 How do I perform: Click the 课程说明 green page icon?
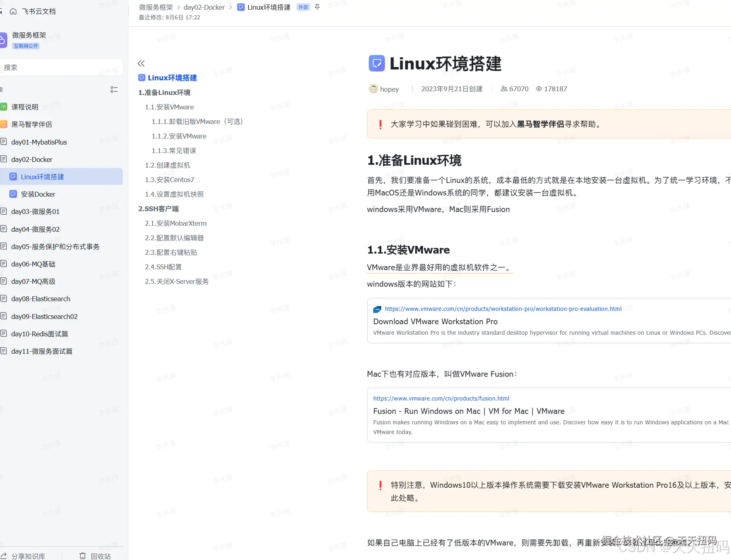[x=4, y=107]
